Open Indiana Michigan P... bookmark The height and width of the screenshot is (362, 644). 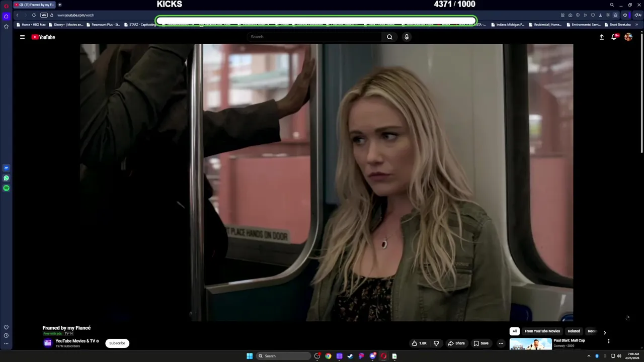pyautogui.click(x=508, y=25)
